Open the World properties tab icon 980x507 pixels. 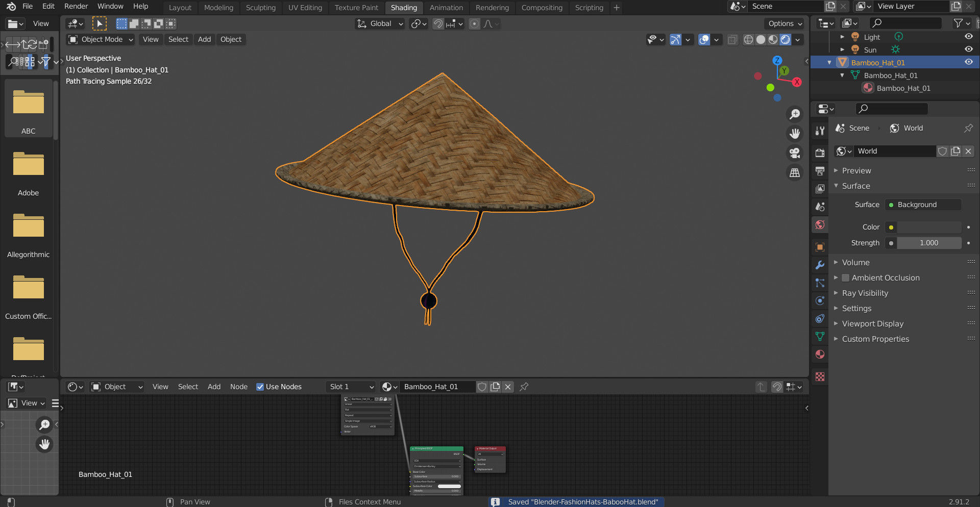pyautogui.click(x=820, y=225)
